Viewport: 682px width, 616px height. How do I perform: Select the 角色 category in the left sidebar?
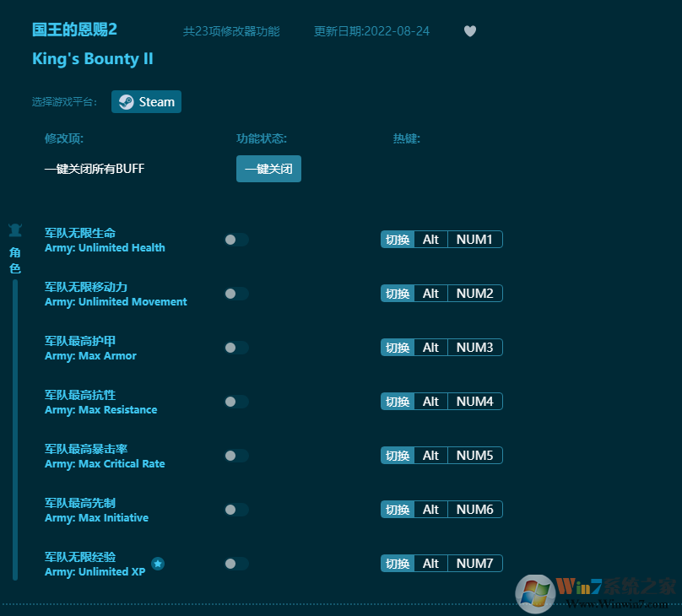point(14,260)
